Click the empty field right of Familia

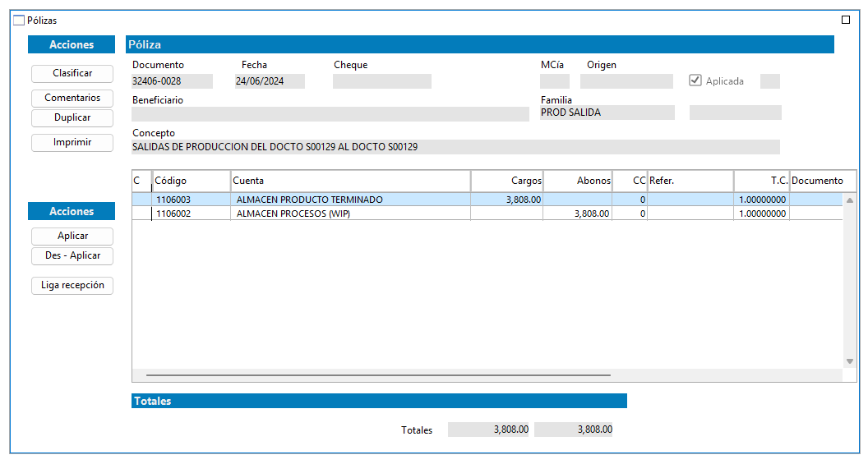pos(735,113)
